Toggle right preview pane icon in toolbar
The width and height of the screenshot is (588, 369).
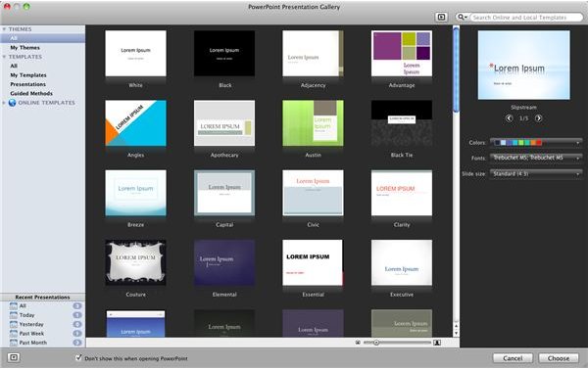click(441, 18)
